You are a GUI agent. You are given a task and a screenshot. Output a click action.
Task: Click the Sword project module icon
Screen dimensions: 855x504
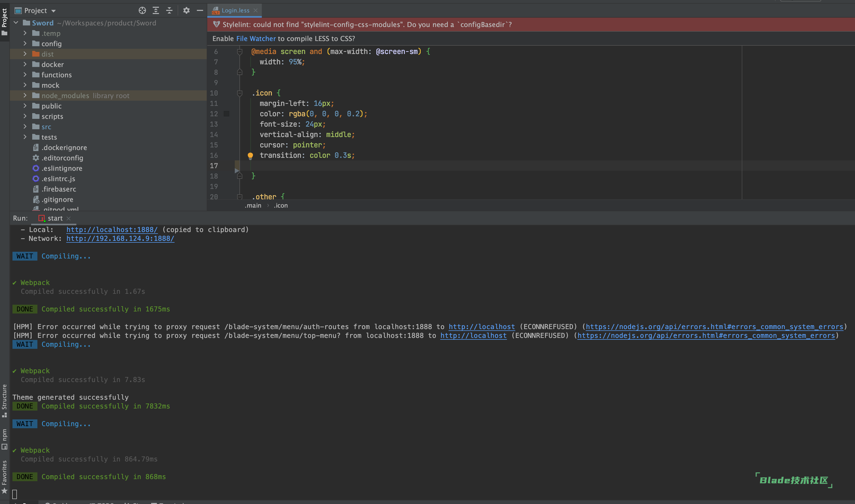pos(26,23)
